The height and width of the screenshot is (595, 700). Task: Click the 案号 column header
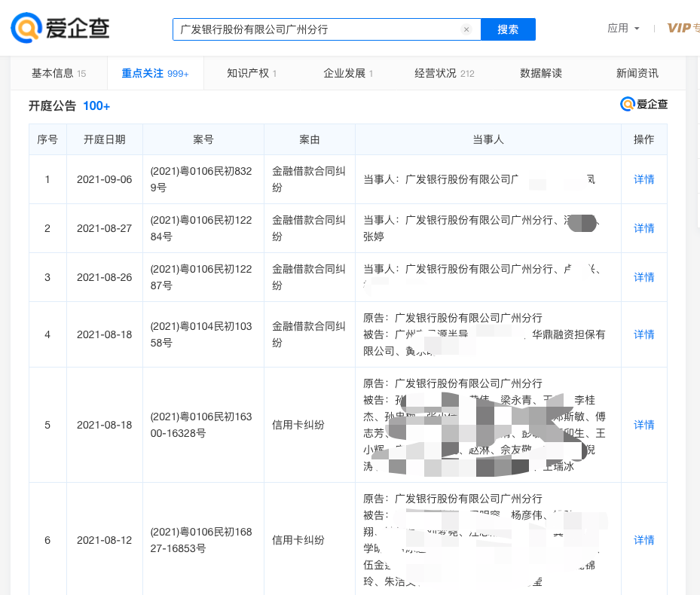(203, 139)
